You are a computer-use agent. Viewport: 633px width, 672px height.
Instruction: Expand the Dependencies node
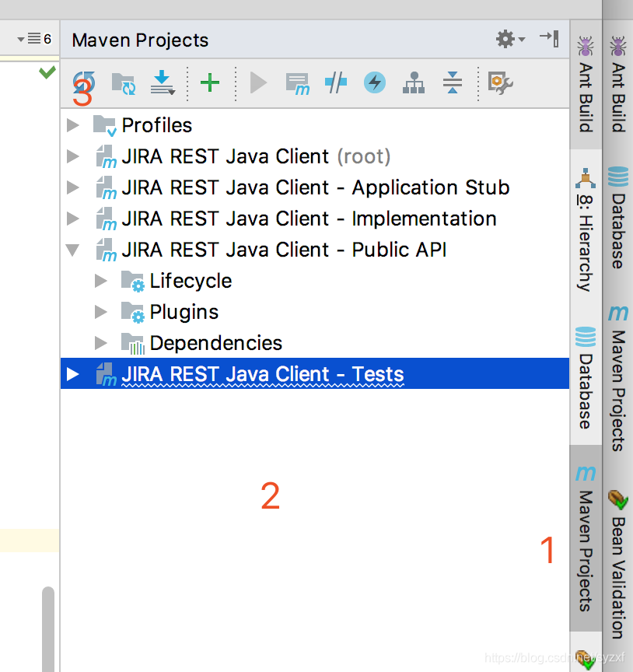pyautogui.click(x=100, y=342)
